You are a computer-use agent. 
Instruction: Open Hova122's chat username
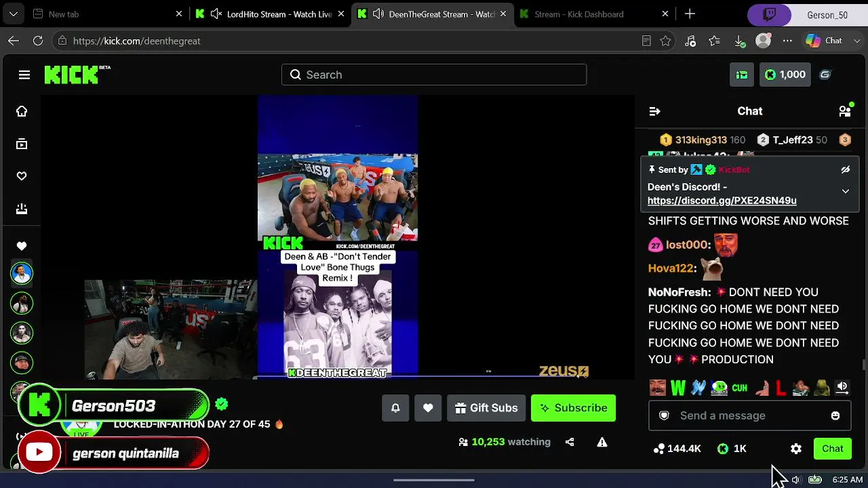tap(672, 268)
